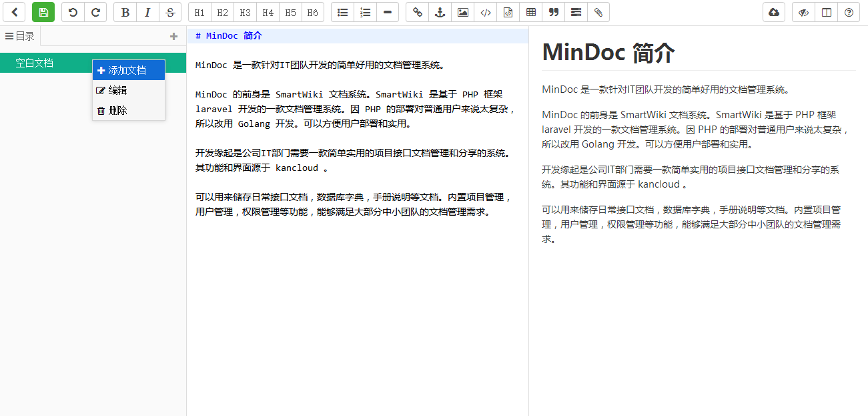The image size is (868, 416).
Task: Upload via the cloud upload icon
Action: pyautogui.click(x=773, y=12)
